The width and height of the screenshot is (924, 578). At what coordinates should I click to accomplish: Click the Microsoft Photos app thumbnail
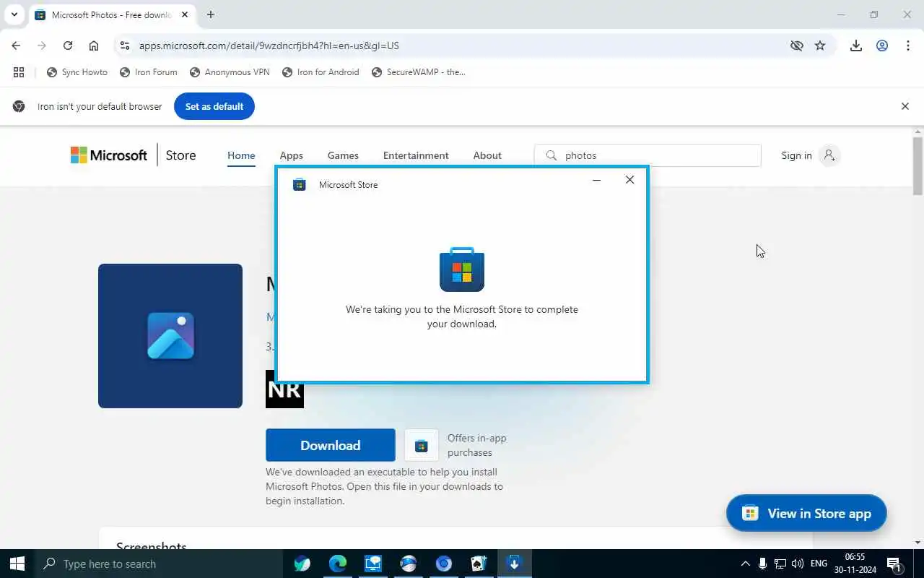(x=170, y=336)
